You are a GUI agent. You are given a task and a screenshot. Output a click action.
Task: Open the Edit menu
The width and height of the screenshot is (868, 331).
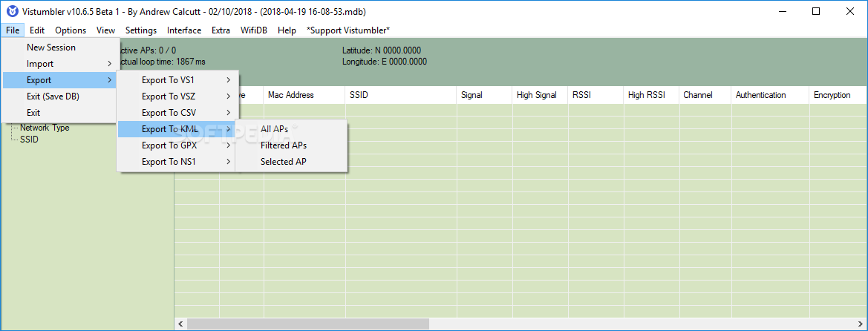(x=37, y=30)
